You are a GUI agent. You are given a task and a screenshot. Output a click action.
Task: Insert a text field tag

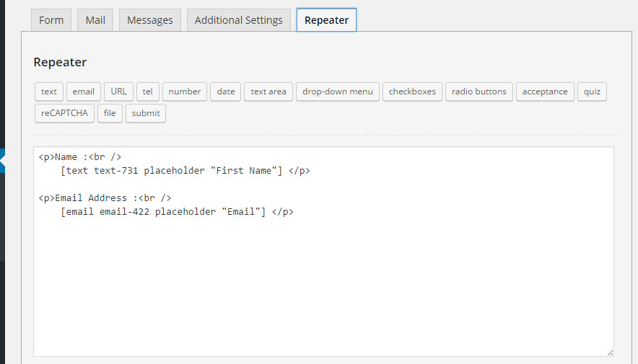[49, 92]
